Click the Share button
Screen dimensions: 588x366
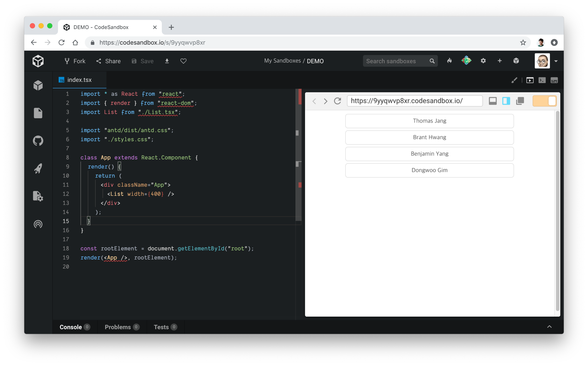coord(109,61)
